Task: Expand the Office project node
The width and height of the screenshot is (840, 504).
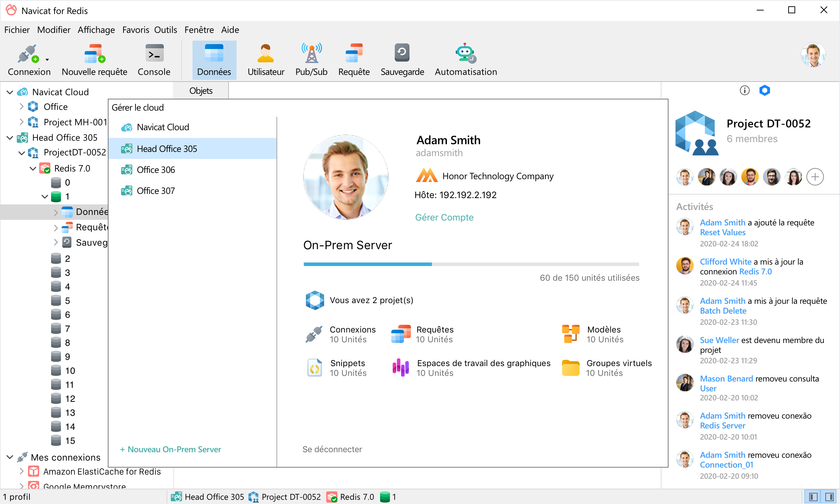Action: pos(21,107)
